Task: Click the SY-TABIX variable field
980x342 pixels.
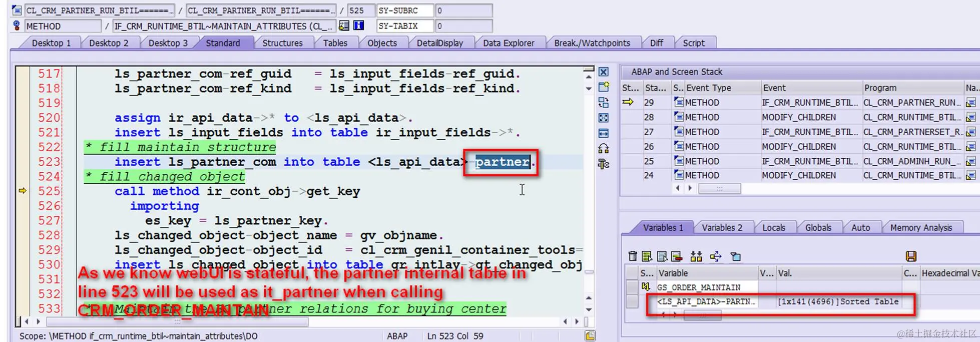Action: pos(404,26)
